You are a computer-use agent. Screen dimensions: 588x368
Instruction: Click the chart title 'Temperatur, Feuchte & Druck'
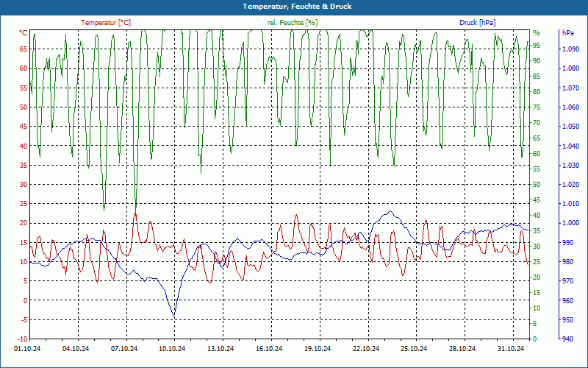pyautogui.click(x=297, y=7)
